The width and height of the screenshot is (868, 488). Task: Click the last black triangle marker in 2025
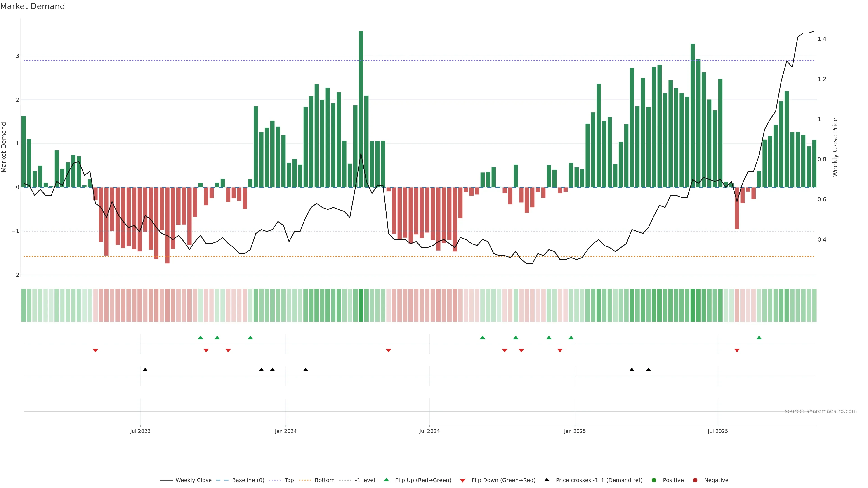(648, 370)
